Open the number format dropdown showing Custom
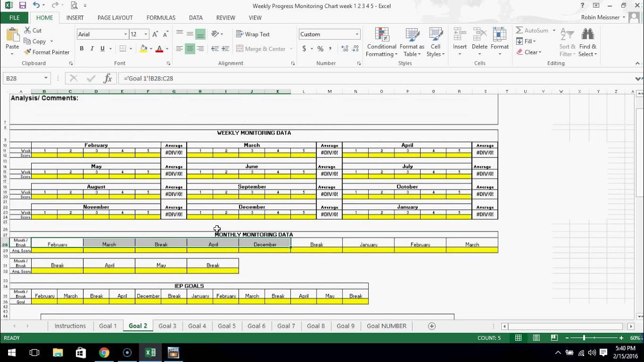Screen dimensions: 644x362 [357, 34]
